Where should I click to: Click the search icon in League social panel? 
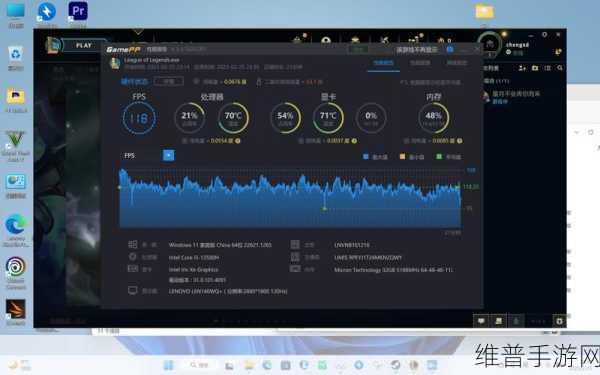click(560, 68)
